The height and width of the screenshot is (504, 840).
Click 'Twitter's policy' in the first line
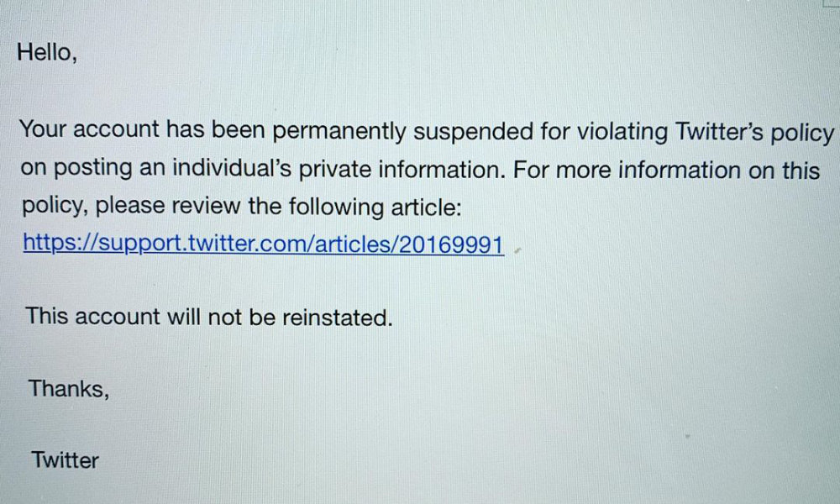(x=755, y=132)
